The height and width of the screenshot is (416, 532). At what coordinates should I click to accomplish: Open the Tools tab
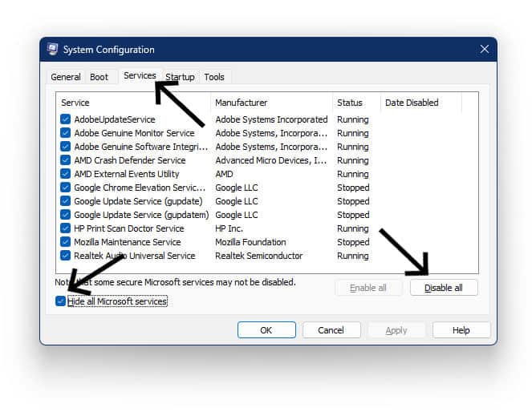click(x=214, y=77)
